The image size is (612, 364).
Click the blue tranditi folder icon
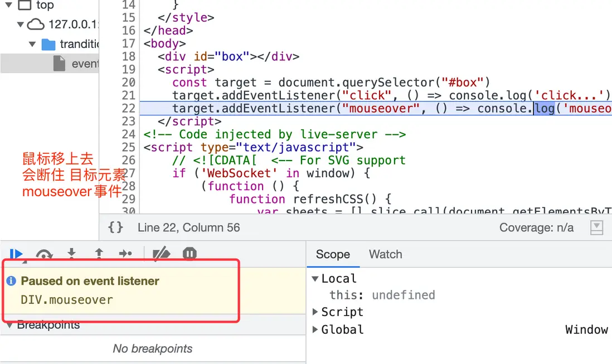point(48,45)
